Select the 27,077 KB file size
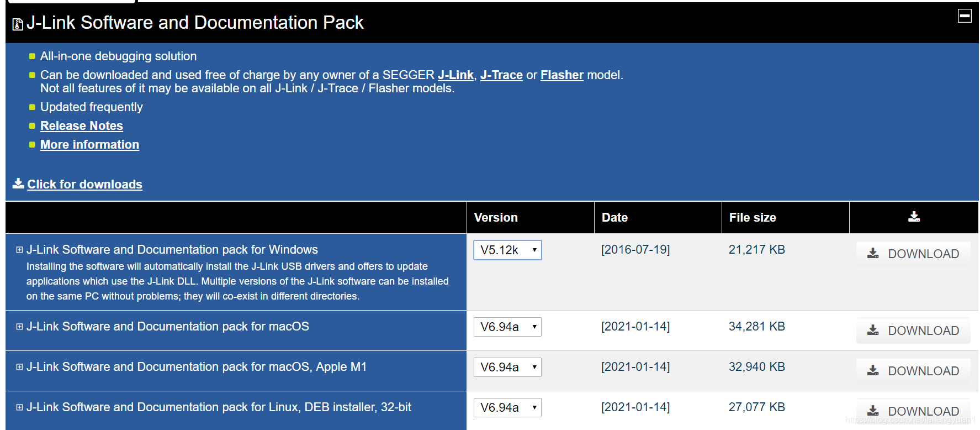This screenshot has height=430, width=980. click(x=757, y=407)
